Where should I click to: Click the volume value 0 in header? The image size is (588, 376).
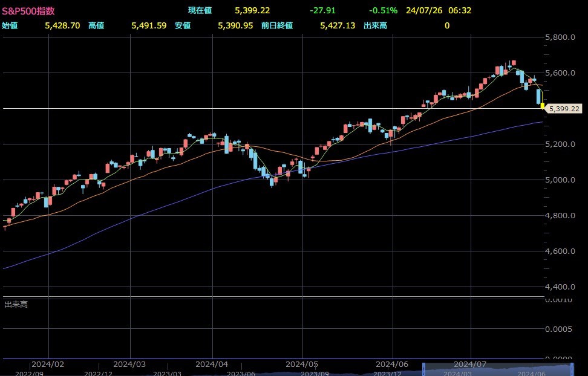(447, 25)
